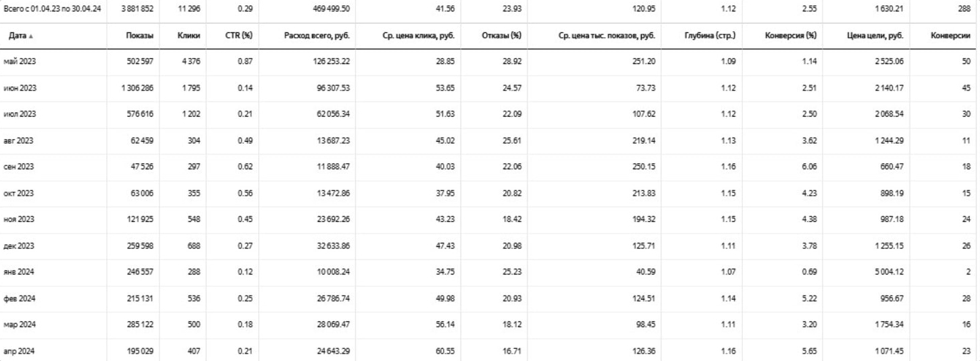Sort table by Показы column header
This screenshot has height=361, width=980.
click(x=138, y=36)
